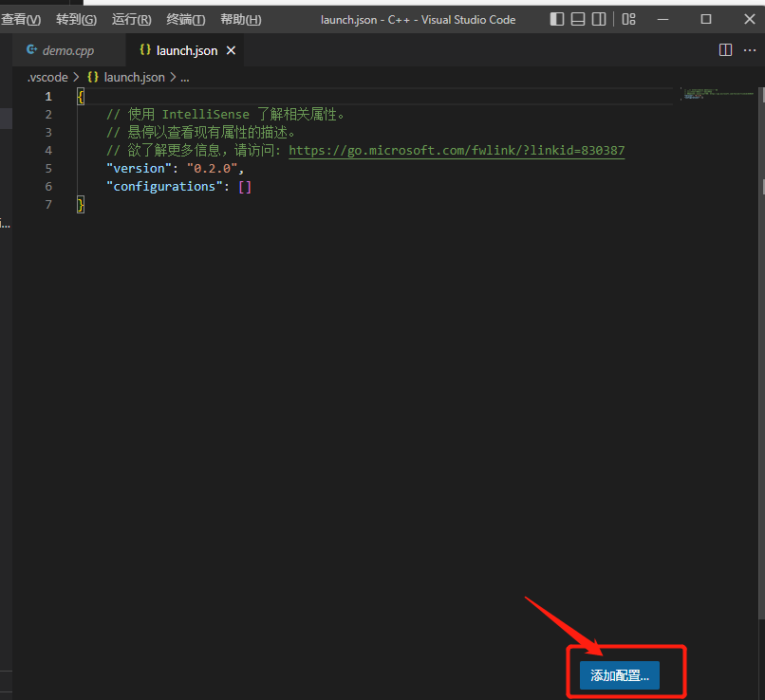This screenshot has height=700, width=765.
Task: Split the editor using the split icon
Action: (725, 49)
